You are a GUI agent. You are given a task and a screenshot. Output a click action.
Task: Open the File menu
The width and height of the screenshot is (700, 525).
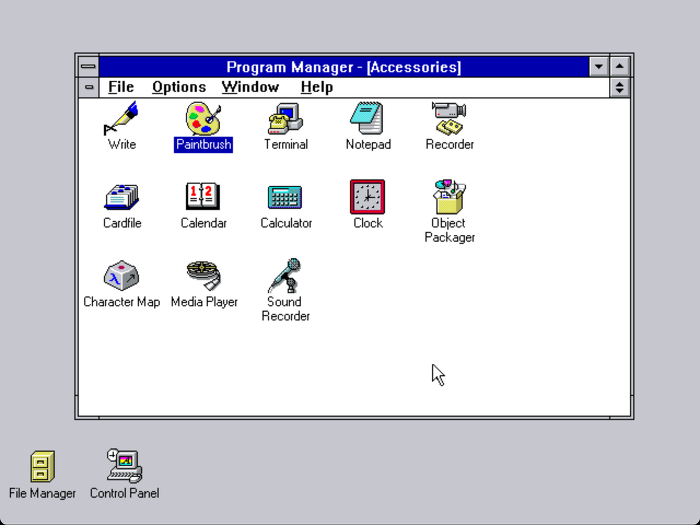point(121,87)
